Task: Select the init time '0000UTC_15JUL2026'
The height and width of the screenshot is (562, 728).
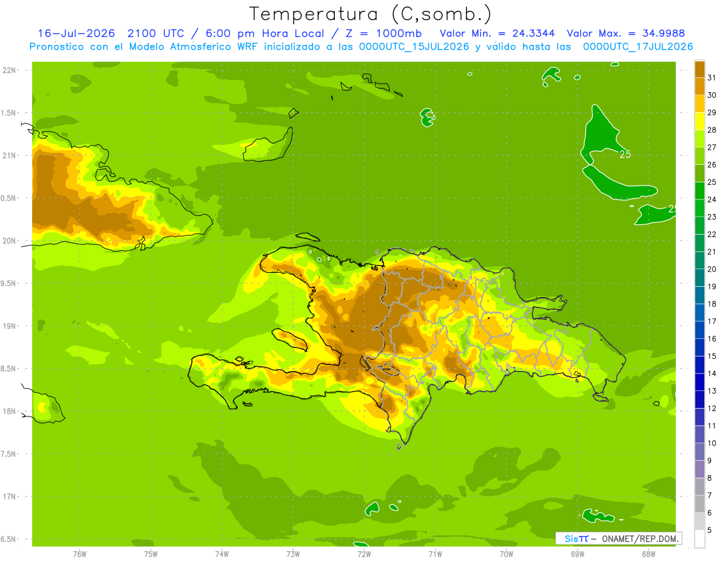Action: click(x=414, y=47)
